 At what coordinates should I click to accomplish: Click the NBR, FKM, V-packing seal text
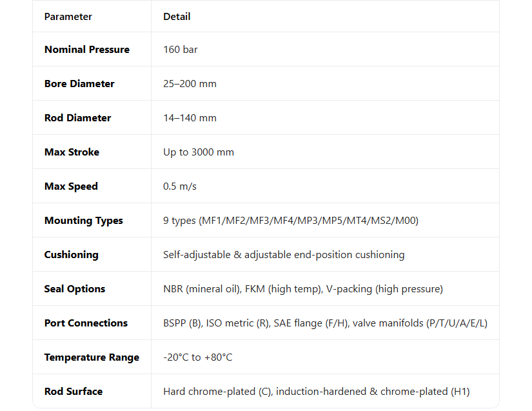tap(303, 289)
